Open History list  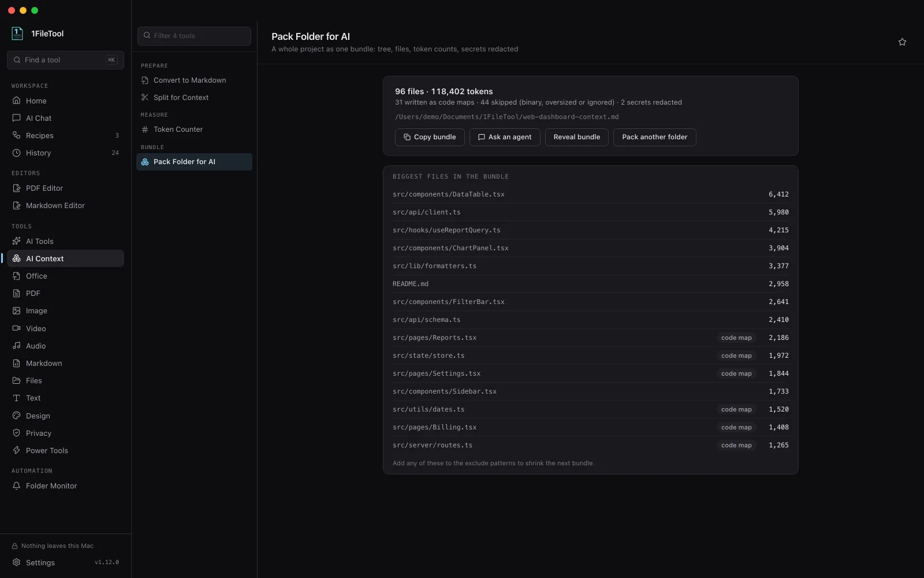coord(65,153)
